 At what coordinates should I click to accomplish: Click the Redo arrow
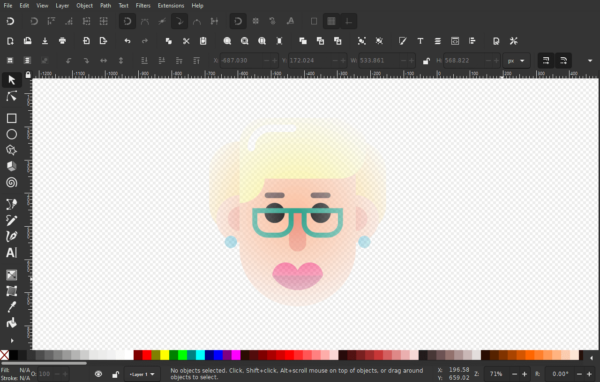pos(145,41)
